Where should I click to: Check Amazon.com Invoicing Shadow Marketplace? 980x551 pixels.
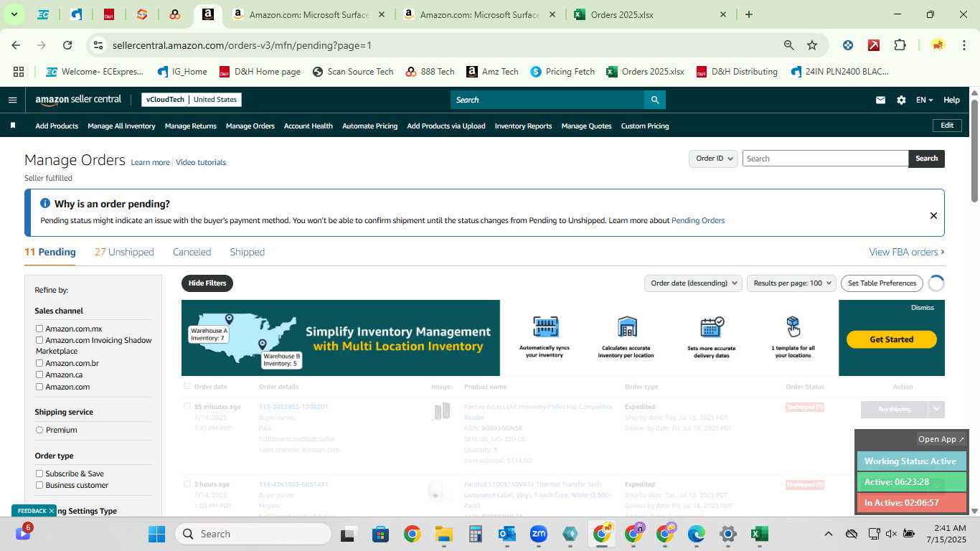click(39, 340)
